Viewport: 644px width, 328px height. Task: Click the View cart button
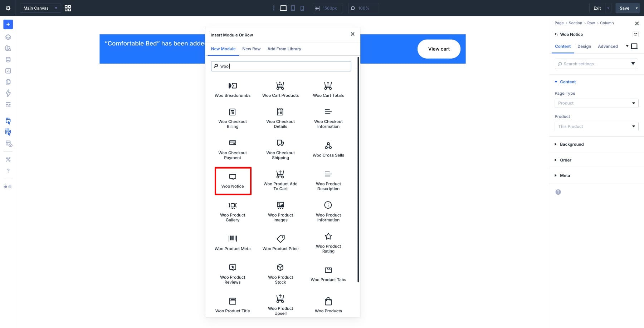pyautogui.click(x=439, y=49)
